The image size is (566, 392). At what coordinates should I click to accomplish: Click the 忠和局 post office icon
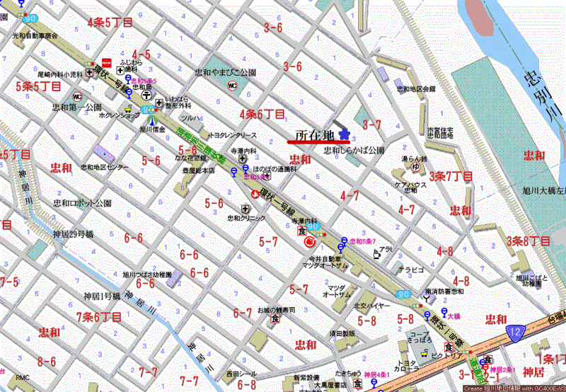point(147,95)
